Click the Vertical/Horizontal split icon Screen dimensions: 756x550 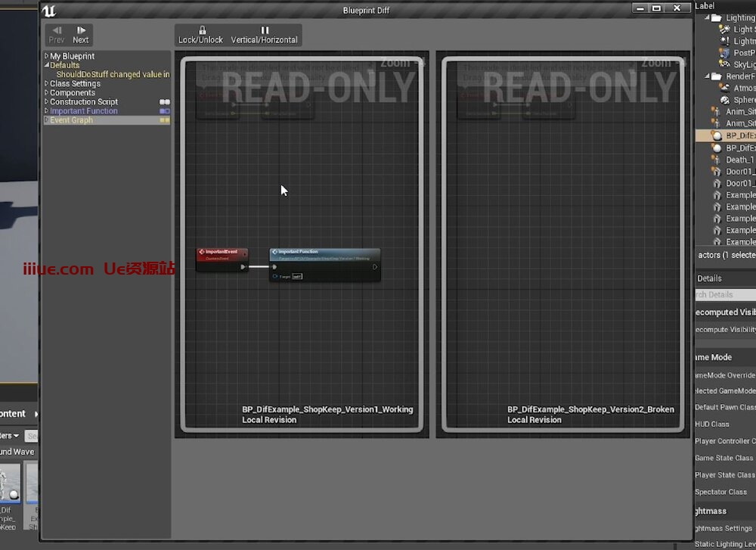264,31
